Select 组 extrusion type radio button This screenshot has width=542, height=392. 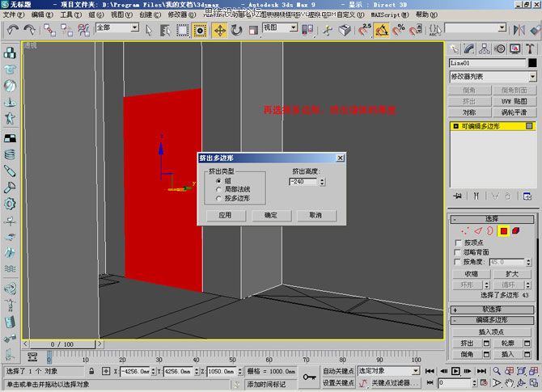coord(218,180)
